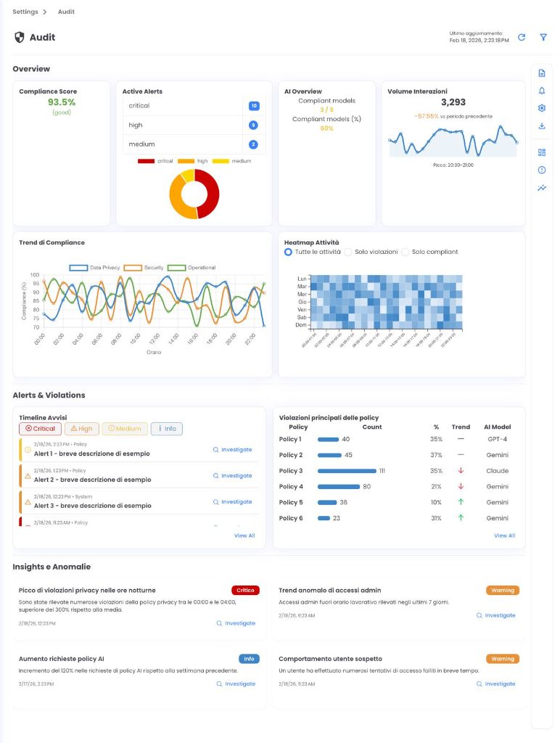Open the filter funnel icon
The height and width of the screenshot is (743, 560).
(543, 38)
